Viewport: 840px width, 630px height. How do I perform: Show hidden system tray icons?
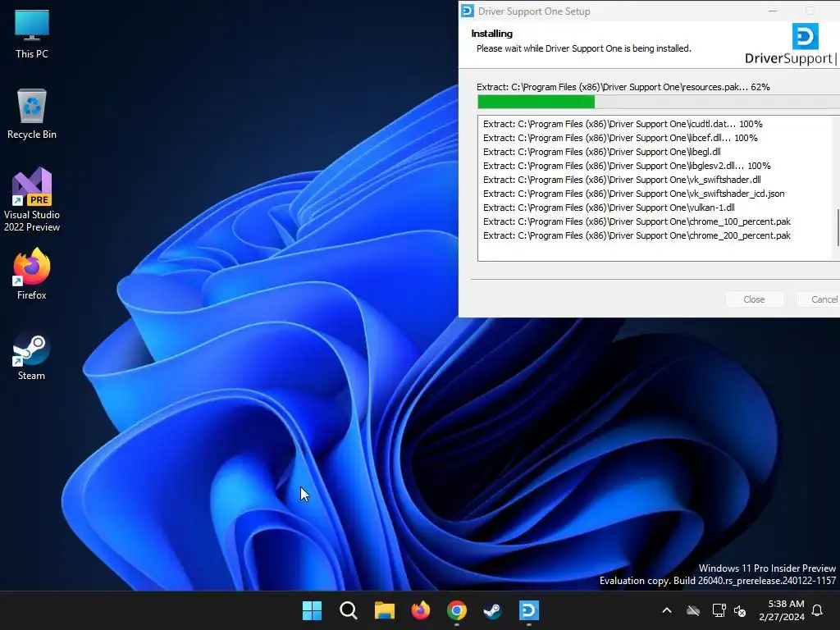coord(667,610)
